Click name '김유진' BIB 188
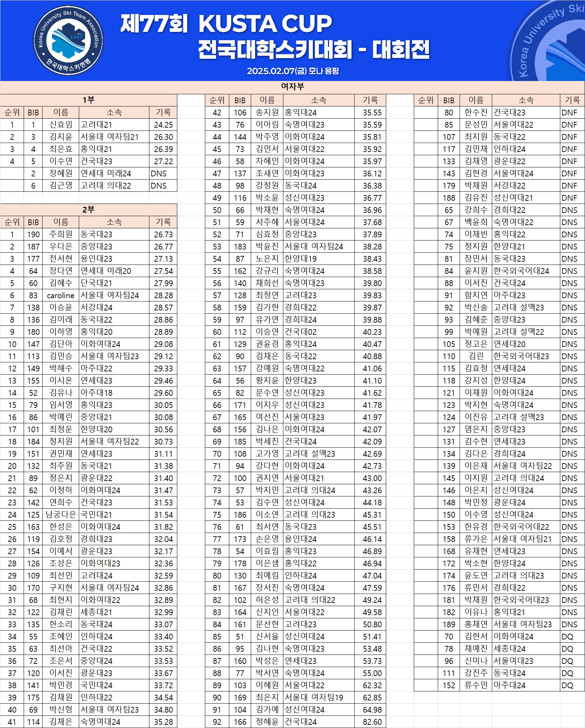Viewport: 585px width, 728px height. click(476, 198)
